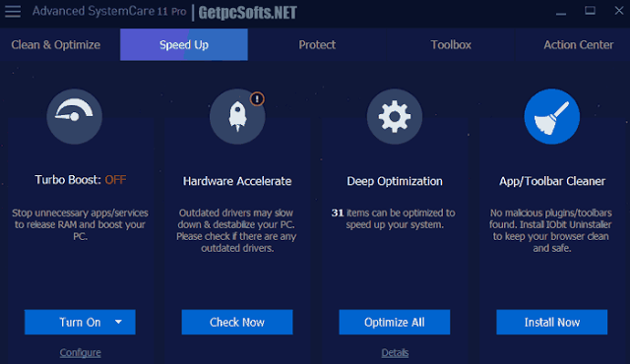
Task: Open the hamburger menu icon
Action: [13, 11]
